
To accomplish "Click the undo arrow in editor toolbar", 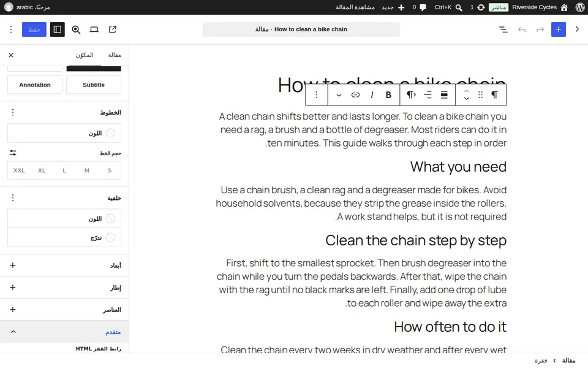I will (522, 29).
